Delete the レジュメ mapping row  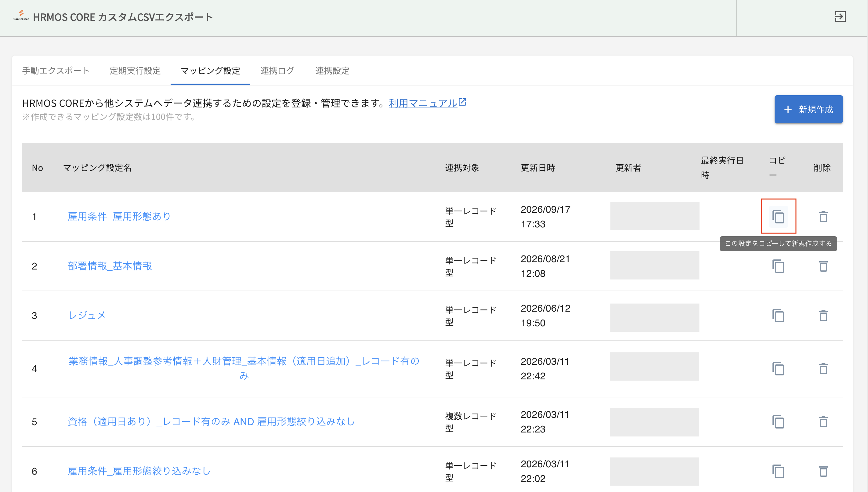[x=823, y=316]
